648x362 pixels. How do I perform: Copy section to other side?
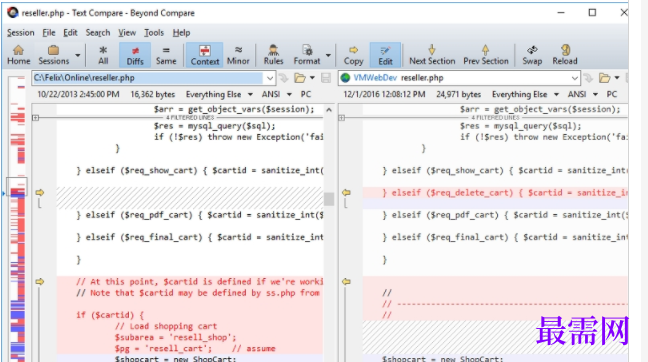(353, 55)
